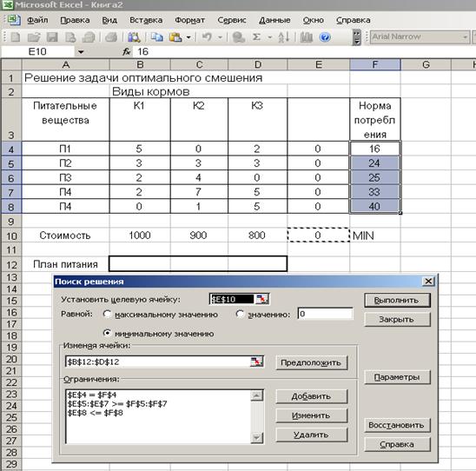The image size is (476, 471).
Task: Open the Данные menu
Action: tap(274, 20)
